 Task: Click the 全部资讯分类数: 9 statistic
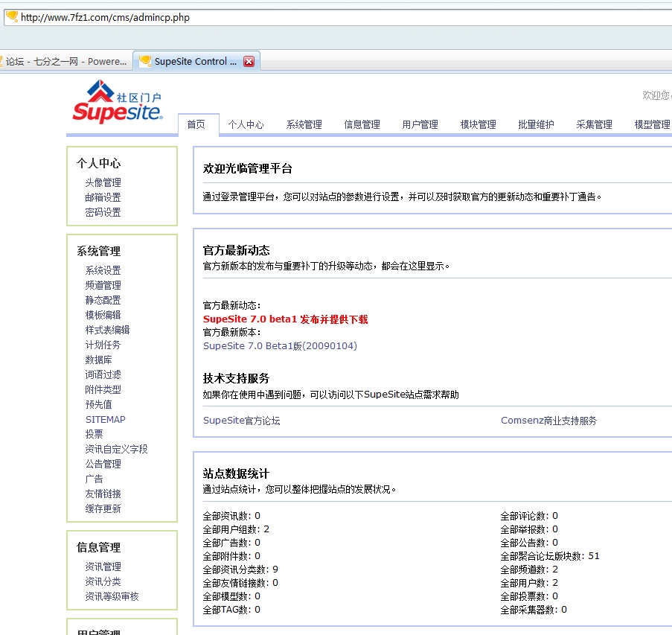pyautogui.click(x=240, y=569)
